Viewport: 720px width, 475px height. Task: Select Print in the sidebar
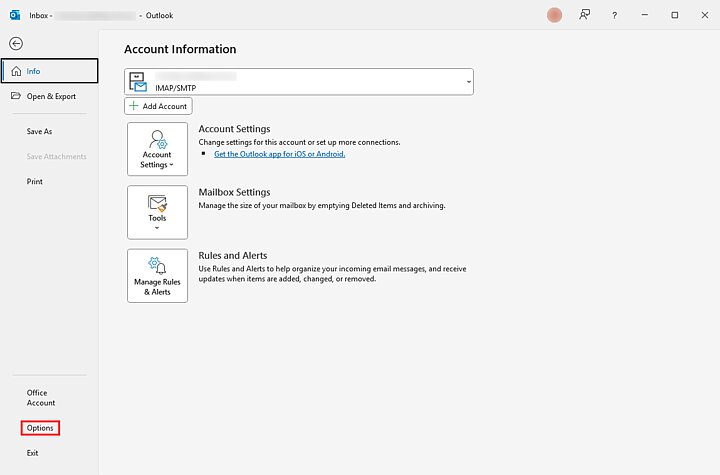pos(34,181)
